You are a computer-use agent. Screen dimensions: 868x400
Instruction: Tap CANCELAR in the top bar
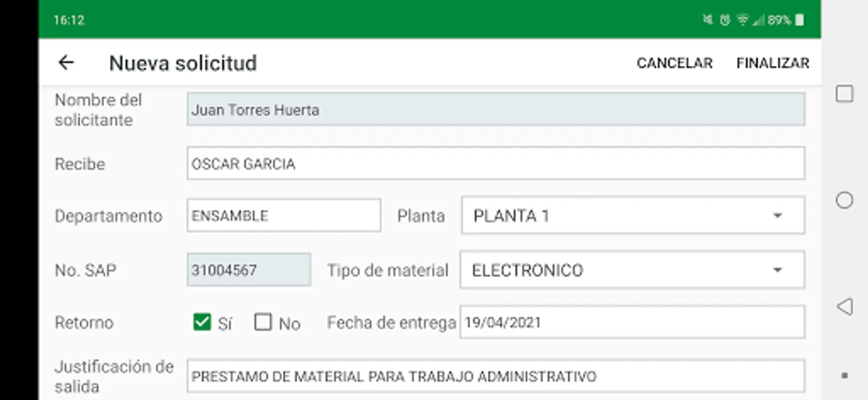coord(674,63)
